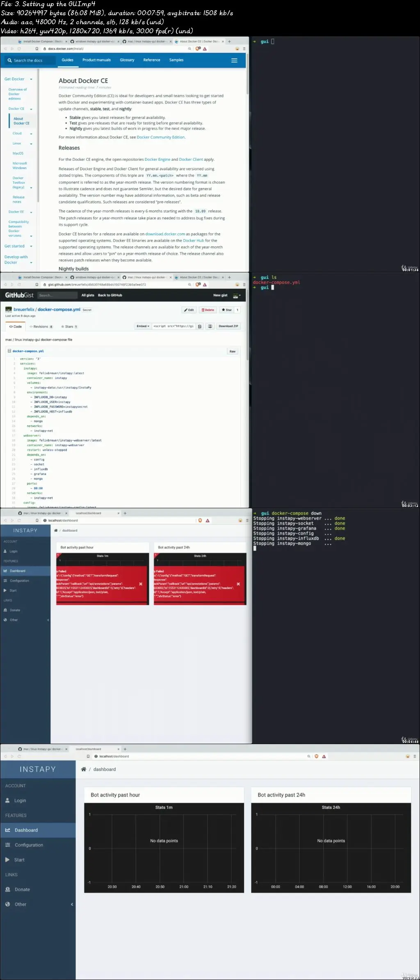Image resolution: width=420 pixels, height=980 pixels.
Task: Click breuerfelix avatar beside gist title
Action: (9, 309)
